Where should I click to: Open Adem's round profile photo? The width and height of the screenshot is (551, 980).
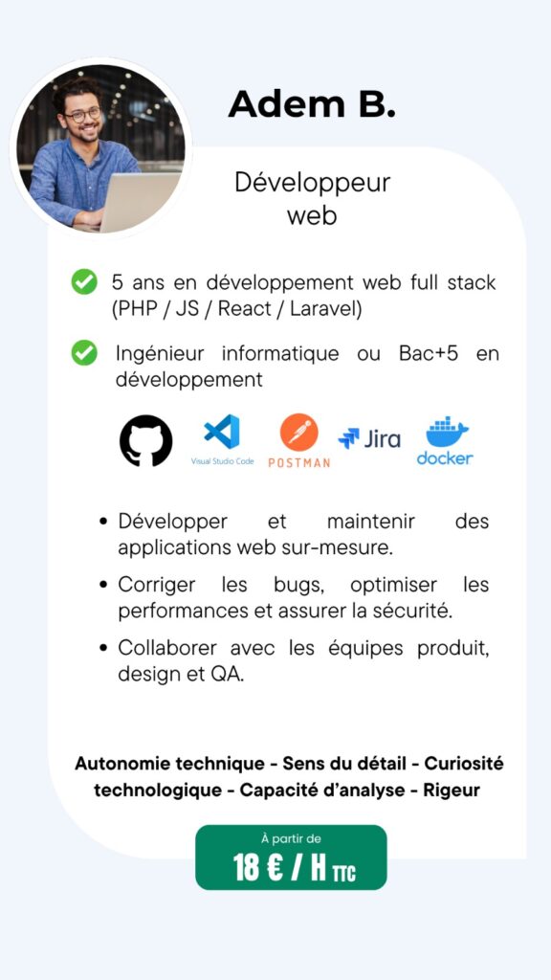point(100,149)
